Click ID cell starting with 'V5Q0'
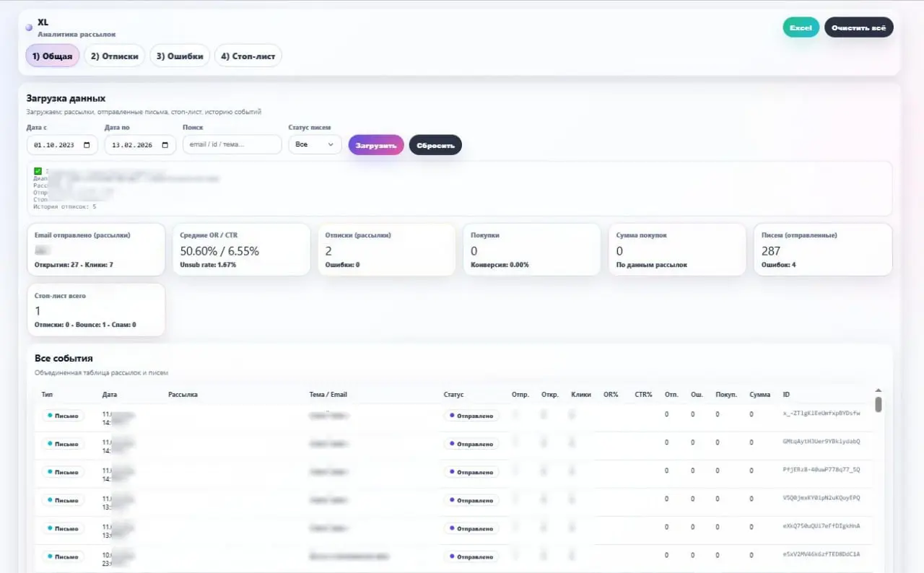Image resolution: width=924 pixels, height=573 pixels. click(x=821, y=497)
